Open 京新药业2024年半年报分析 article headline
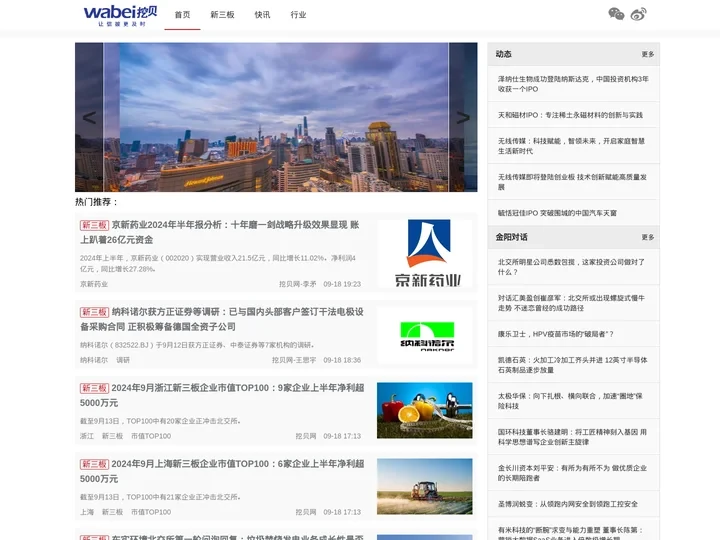The image size is (720, 540). tap(219, 232)
